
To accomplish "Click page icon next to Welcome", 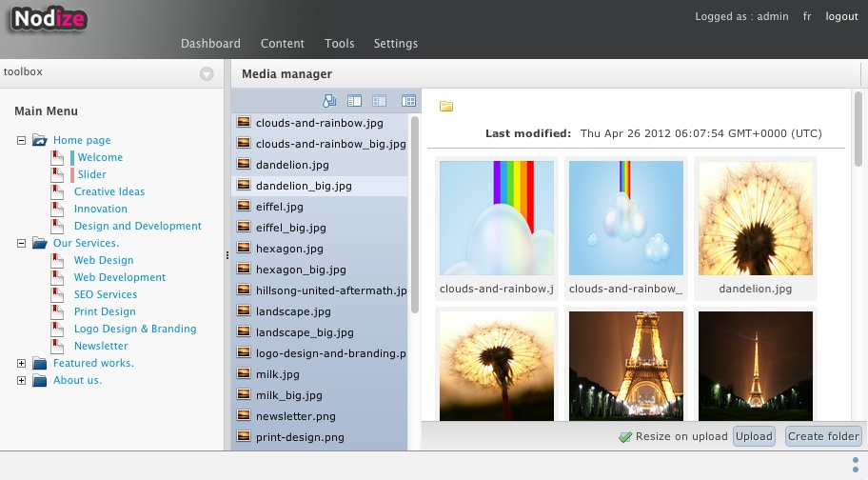I will pos(57,157).
